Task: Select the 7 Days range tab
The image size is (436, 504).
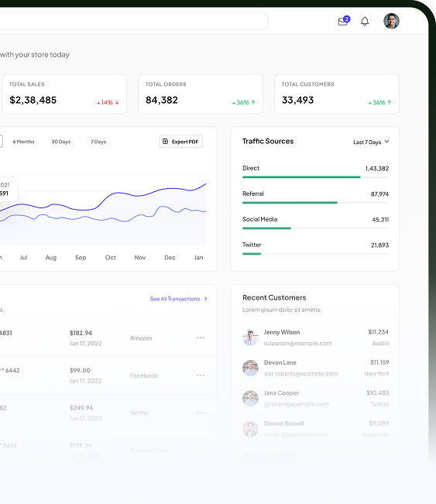Action: [x=98, y=142]
